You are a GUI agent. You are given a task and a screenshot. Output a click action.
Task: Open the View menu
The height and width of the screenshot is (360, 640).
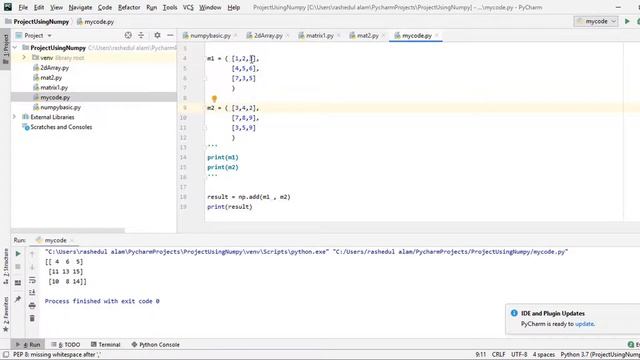pos(56,7)
